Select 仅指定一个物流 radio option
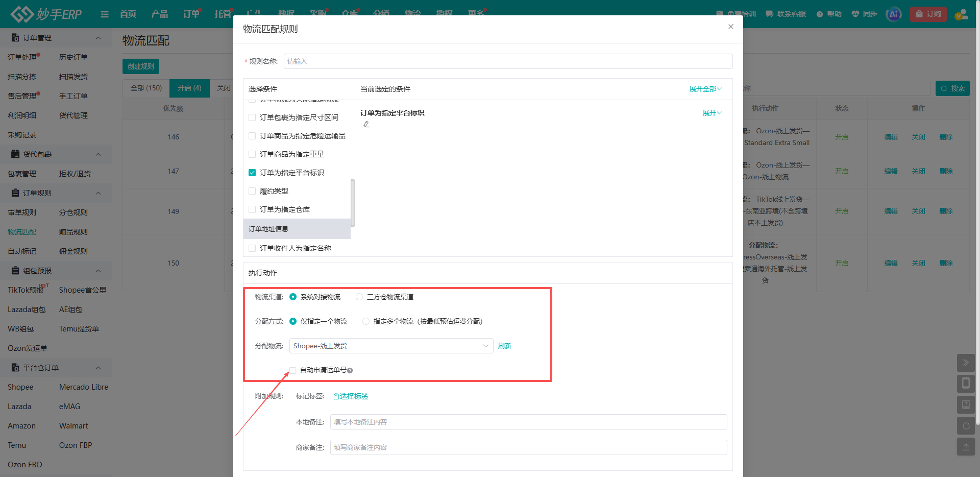The image size is (980, 477). point(293,321)
